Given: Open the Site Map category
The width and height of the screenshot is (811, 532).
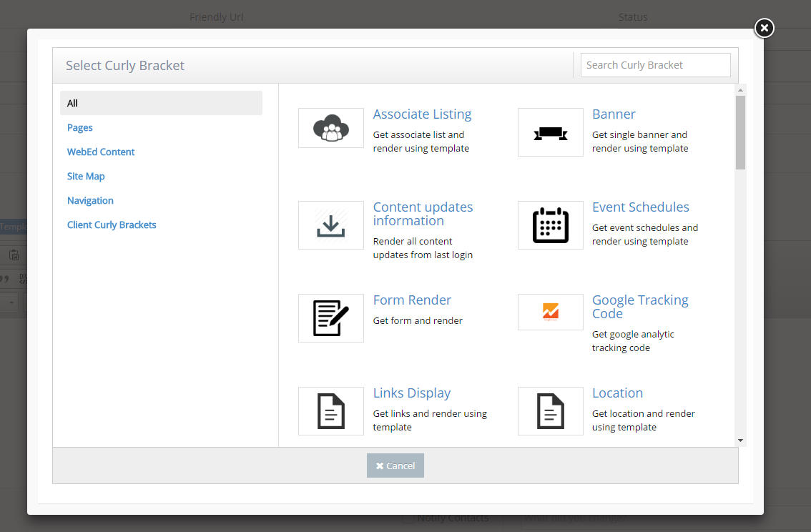Looking at the screenshot, I should [x=86, y=176].
